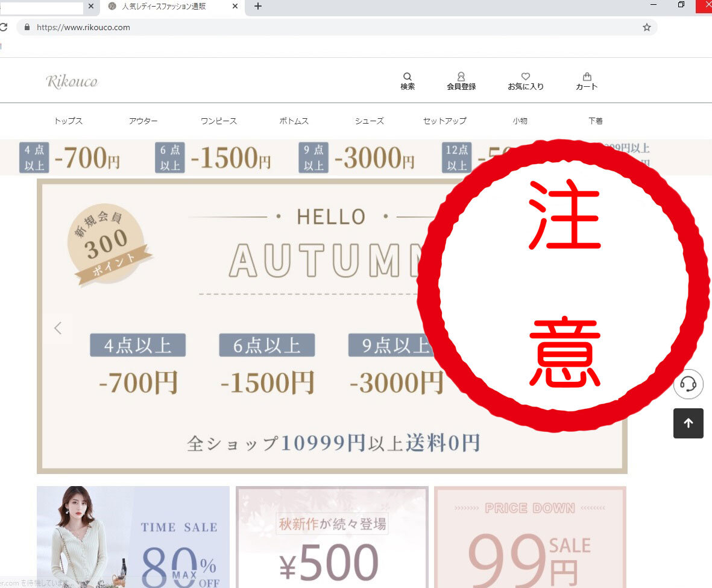Open a new browser tab with the plus
Image resolution: width=712 pixels, height=588 pixels.
pos(257,7)
